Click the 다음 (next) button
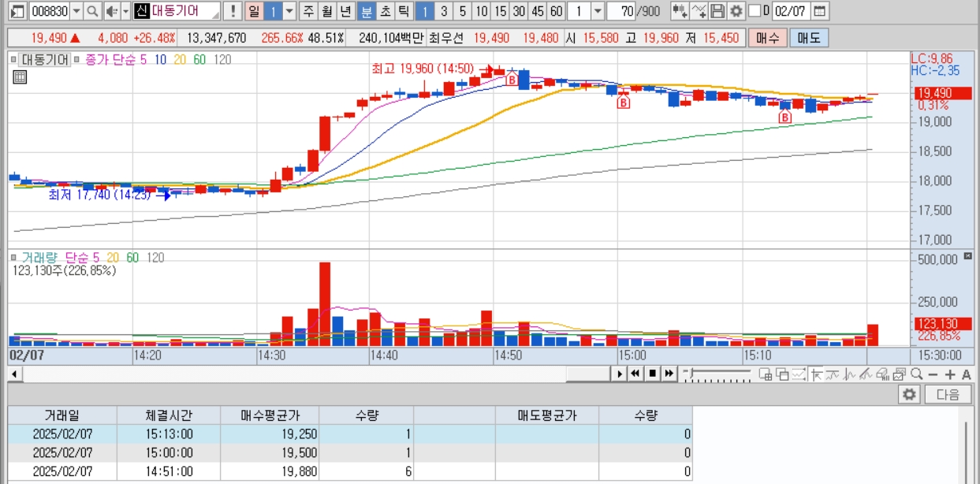Viewport: 980px width, 484px height. 948,394
